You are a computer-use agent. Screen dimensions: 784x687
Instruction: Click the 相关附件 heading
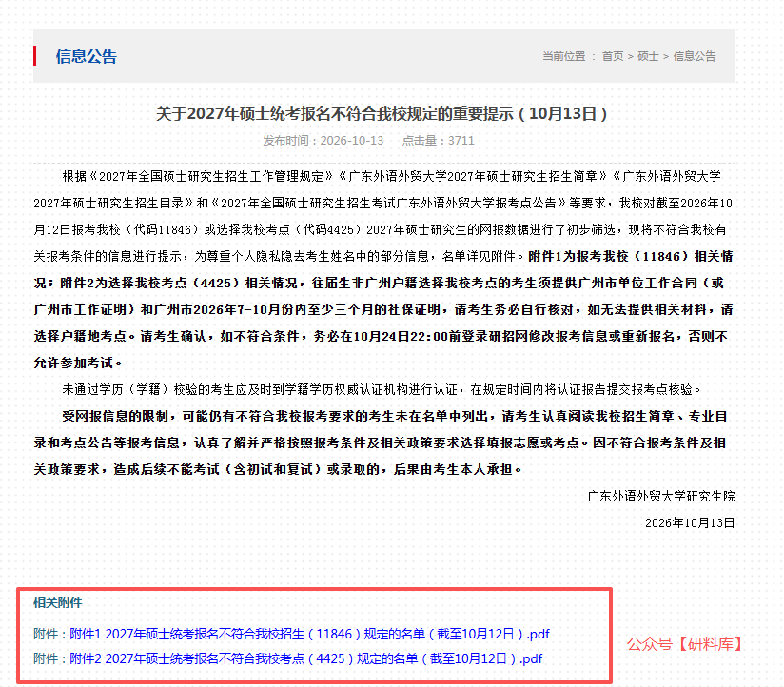pyautogui.click(x=57, y=602)
